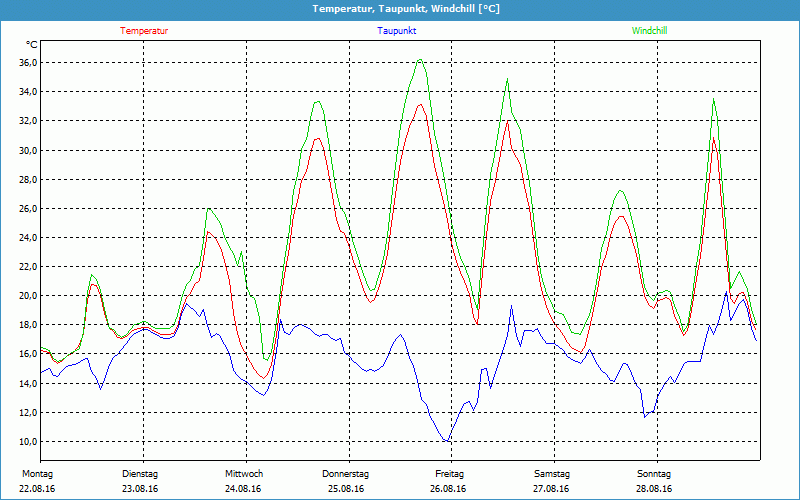Click the 32,0 y-axis value

point(27,121)
